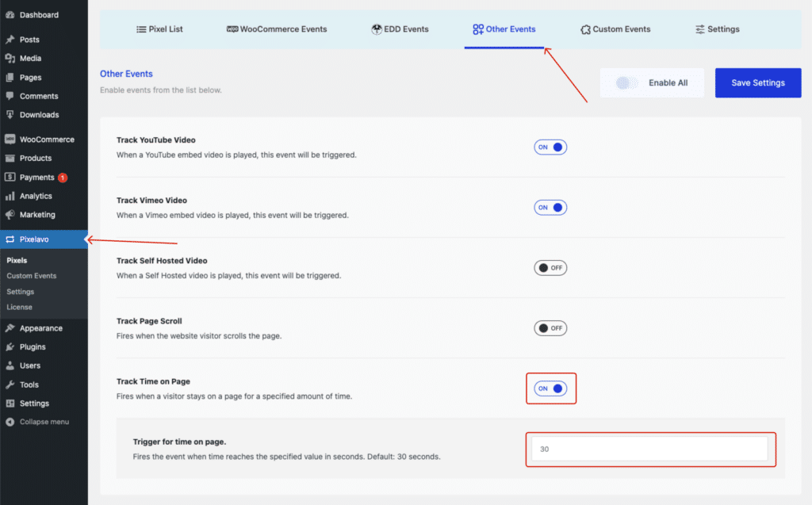The width and height of the screenshot is (812, 505).
Task: Disable the Track YouTube Video toggle
Action: click(550, 147)
